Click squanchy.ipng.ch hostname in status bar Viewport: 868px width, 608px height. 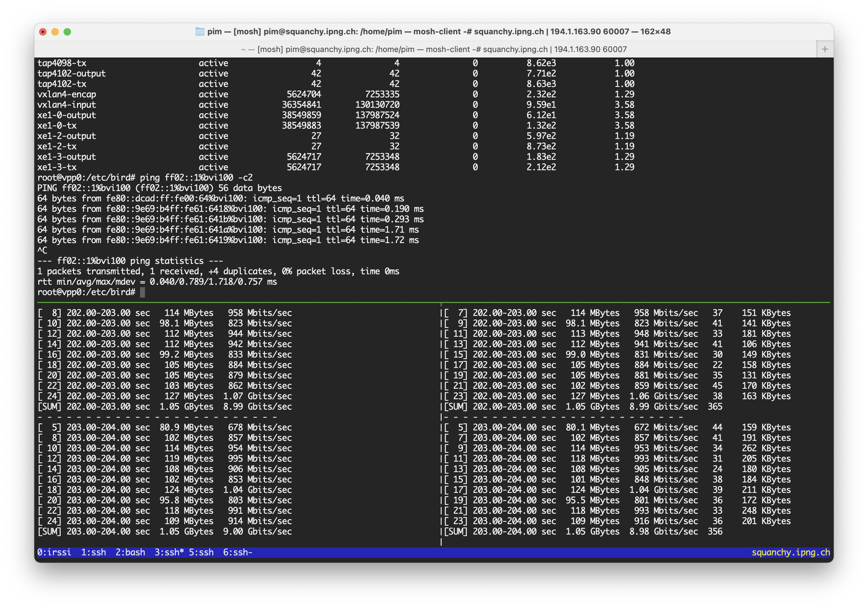click(791, 552)
